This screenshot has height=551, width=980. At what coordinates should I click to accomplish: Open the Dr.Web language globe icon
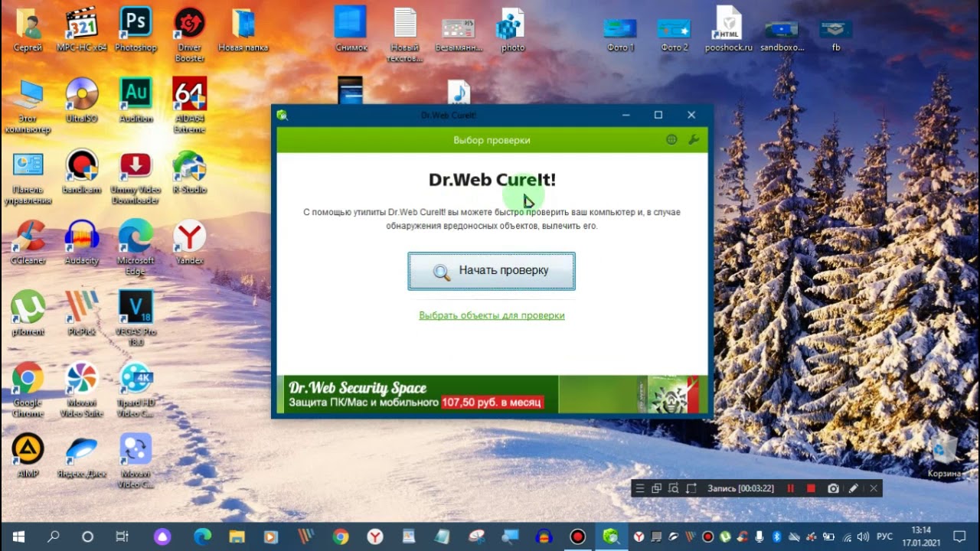671,140
